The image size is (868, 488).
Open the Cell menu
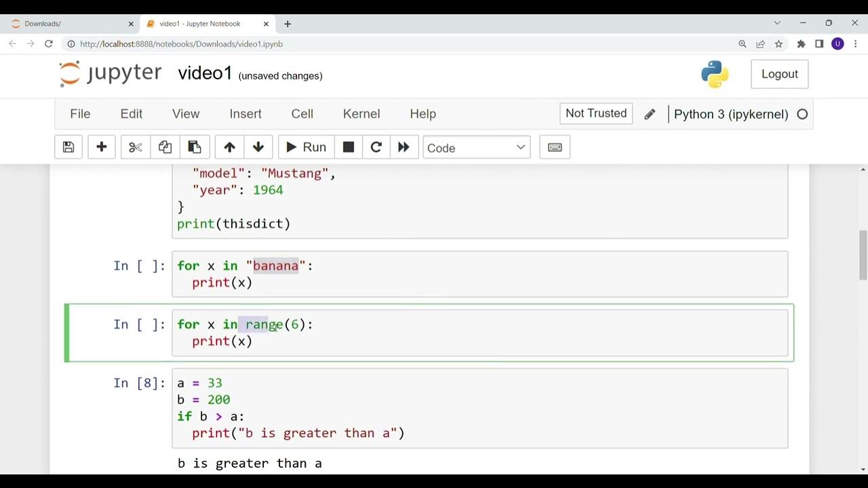click(x=302, y=114)
